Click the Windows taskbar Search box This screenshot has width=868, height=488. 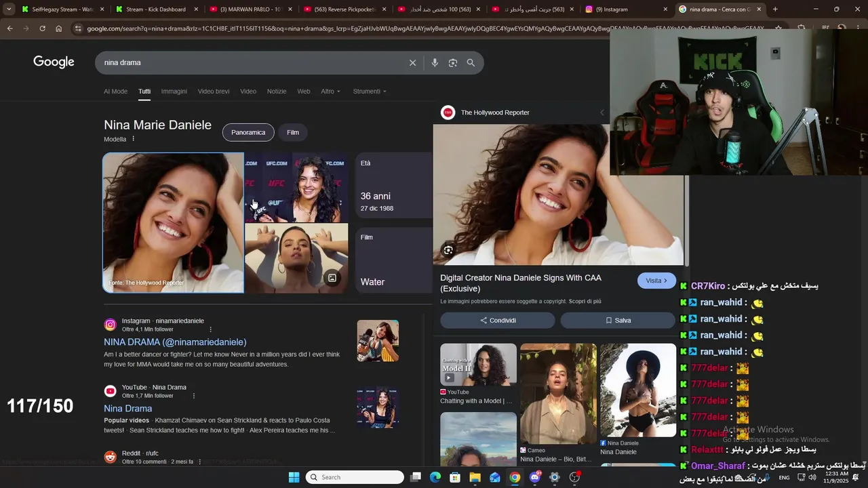(355, 477)
